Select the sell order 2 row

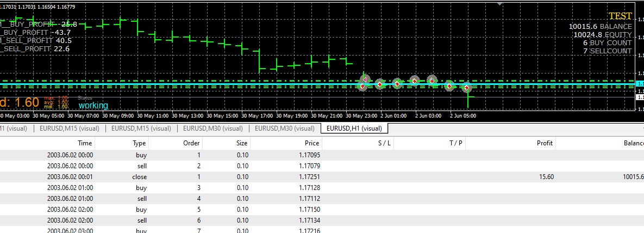(322, 166)
